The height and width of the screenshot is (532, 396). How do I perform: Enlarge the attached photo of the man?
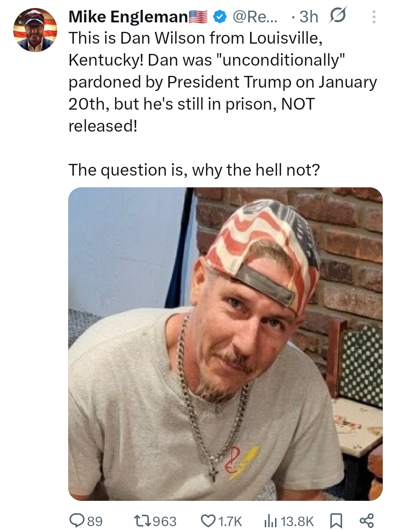point(225,344)
